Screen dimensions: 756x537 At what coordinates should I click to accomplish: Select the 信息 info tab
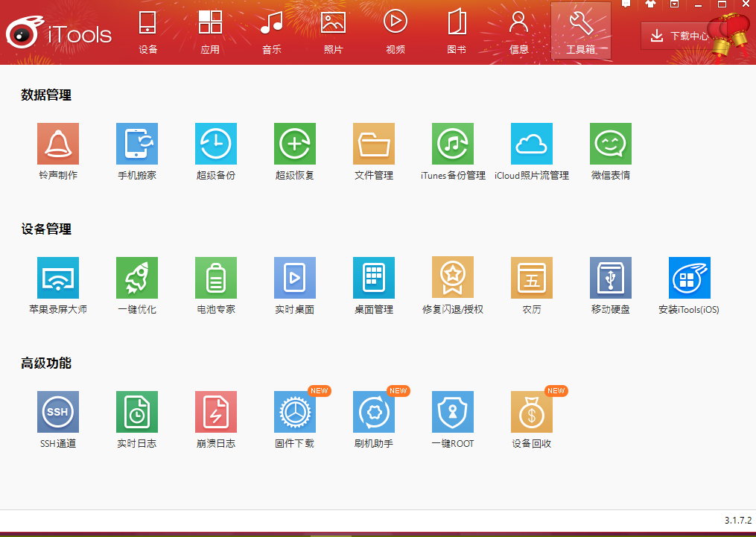click(x=519, y=32)
